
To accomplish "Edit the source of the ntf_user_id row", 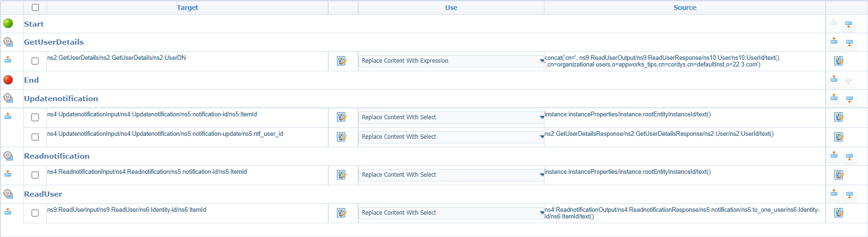I will click(839, 137).
